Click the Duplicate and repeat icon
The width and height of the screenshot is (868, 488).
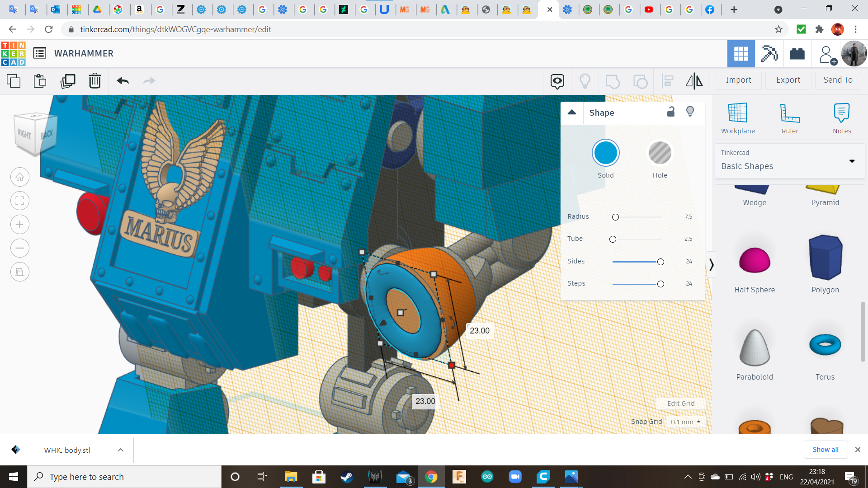[x=68, y=81]
